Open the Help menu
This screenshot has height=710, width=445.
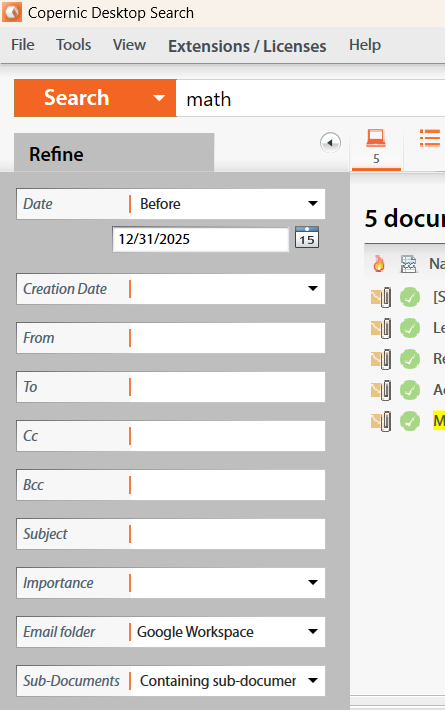coord(365,45)
